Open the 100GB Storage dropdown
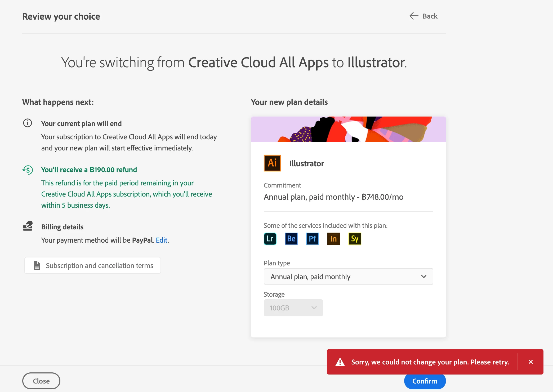This screenshot has width=553, height=392. 293,308
